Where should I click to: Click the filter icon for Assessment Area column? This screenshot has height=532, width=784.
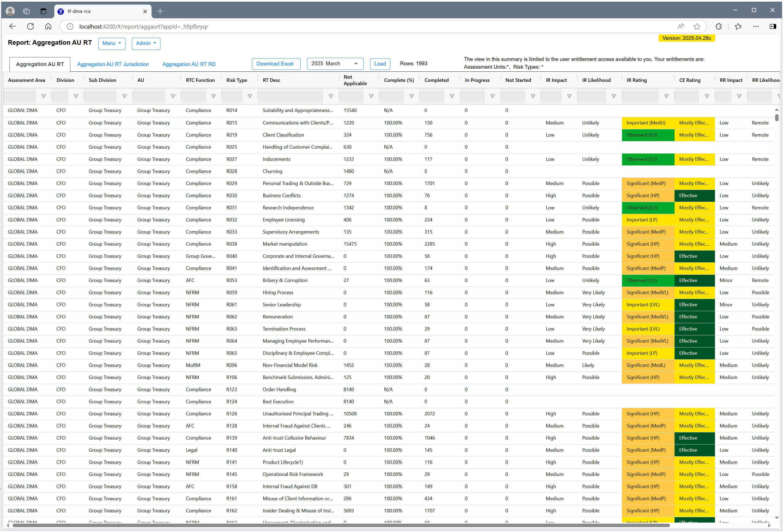[x=43, y=96]
